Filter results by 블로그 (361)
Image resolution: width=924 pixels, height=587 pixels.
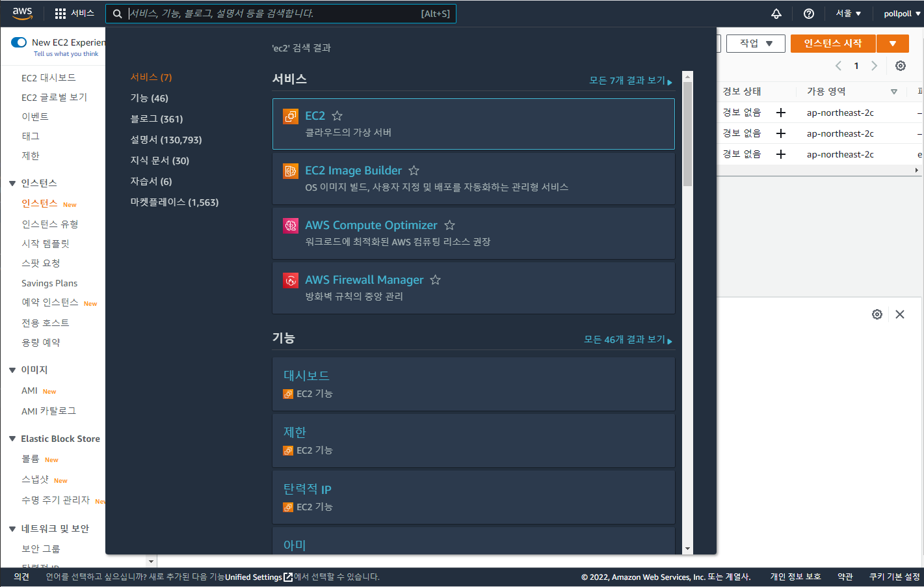click(157, 119)
